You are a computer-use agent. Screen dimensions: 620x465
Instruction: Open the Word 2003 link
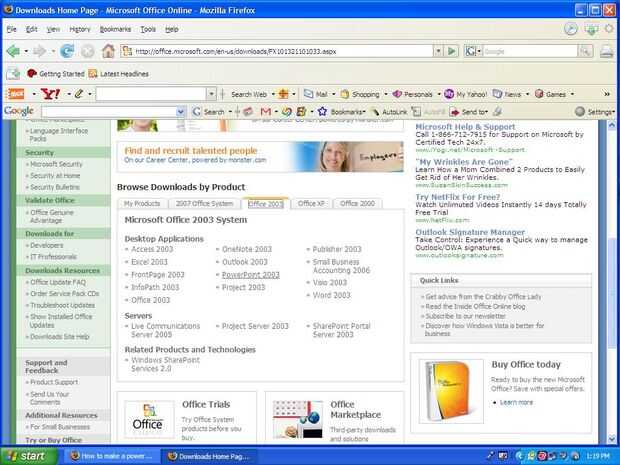coord(331,295)
